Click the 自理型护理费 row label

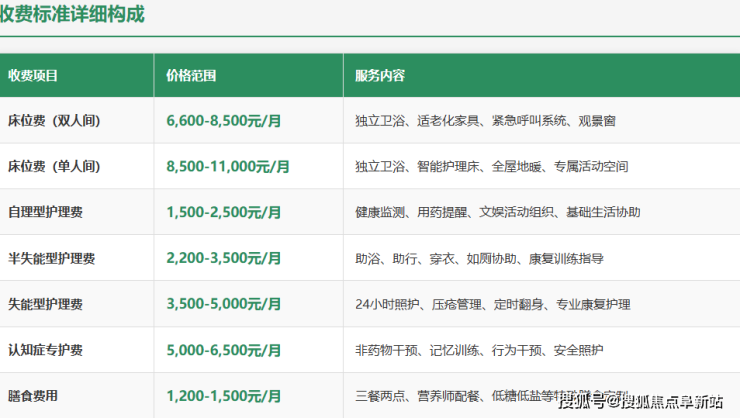point(46,213)
